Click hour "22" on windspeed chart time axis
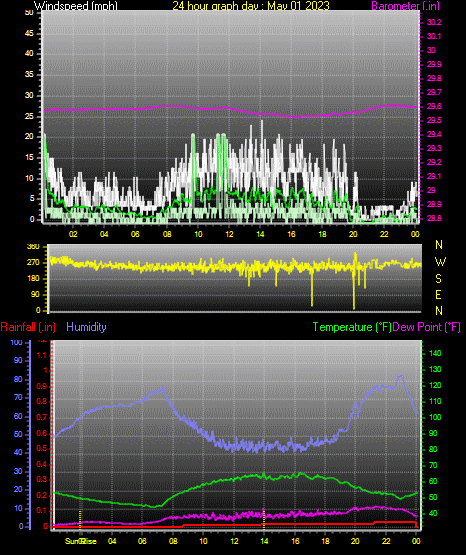Image resolution: width=466 pixels, height=555 pixels. pos(384,234)
